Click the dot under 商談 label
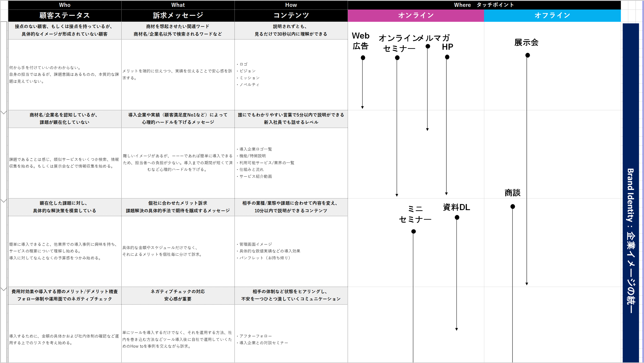Screen dimensions: 644x363 tap(513, 207)
